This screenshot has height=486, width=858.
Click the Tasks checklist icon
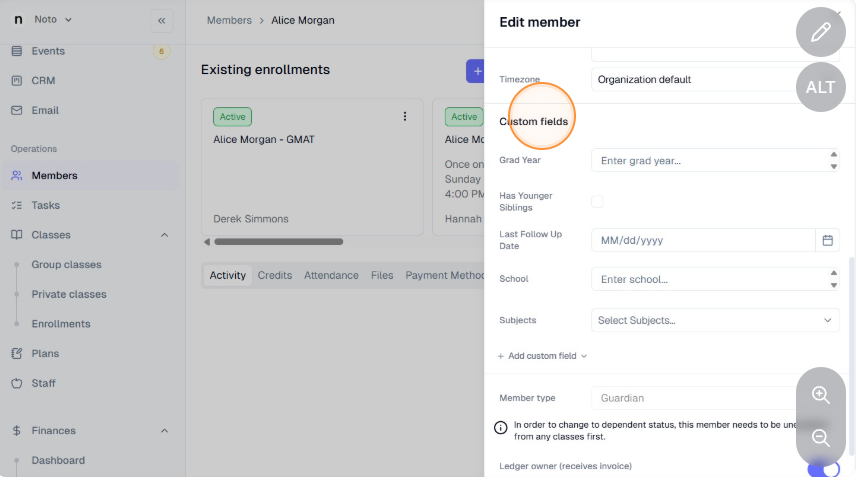coord(17,205)
